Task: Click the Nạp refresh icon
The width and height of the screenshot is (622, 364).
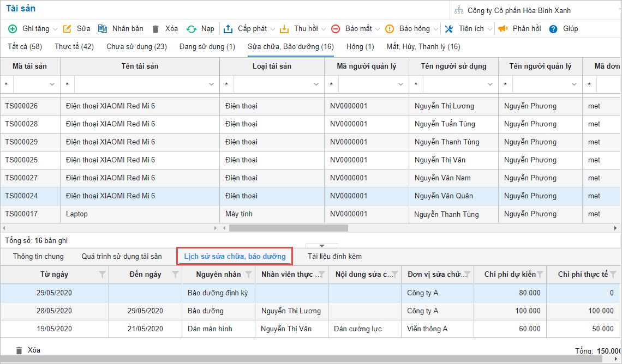Action: (x=192, y=29)
